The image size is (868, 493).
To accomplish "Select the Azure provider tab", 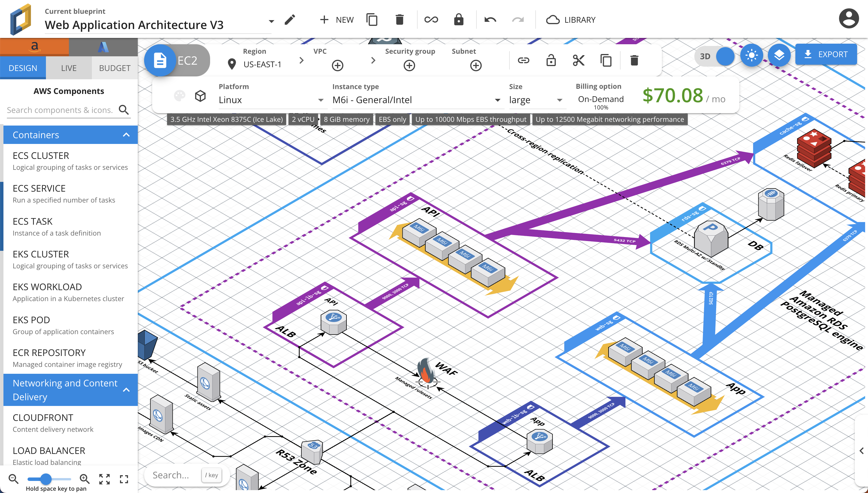I will click(x=103, y=47).
